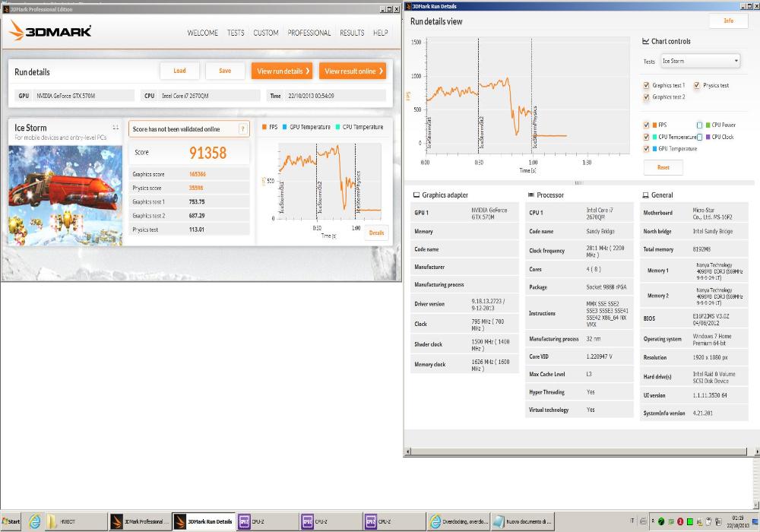Click the Info button in Run details view

pos(729,21)
